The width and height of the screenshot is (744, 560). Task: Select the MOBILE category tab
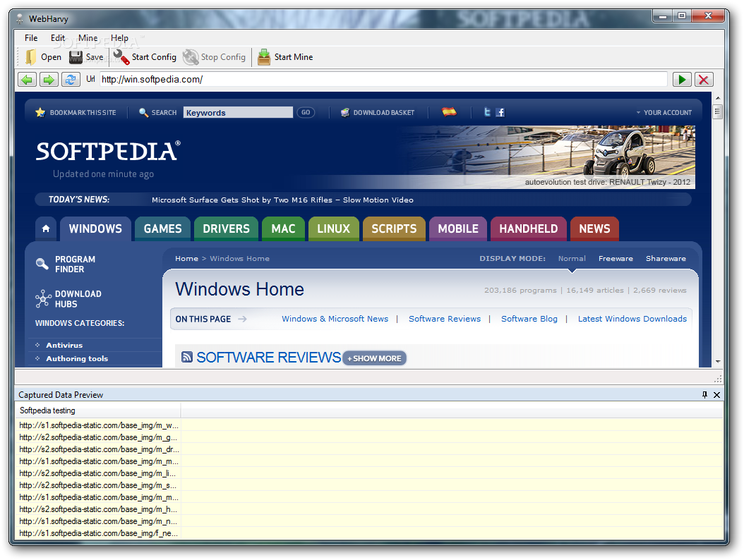click(458, 229)
